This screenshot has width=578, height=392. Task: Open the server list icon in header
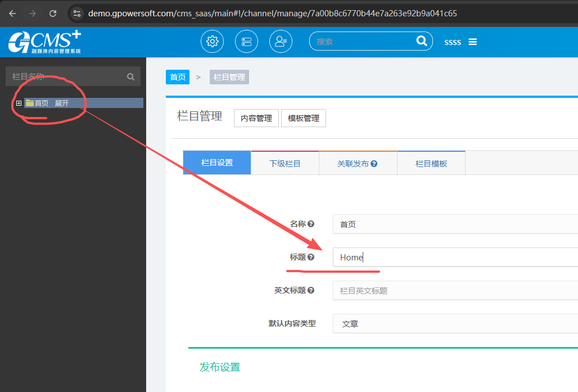(246, 42)
